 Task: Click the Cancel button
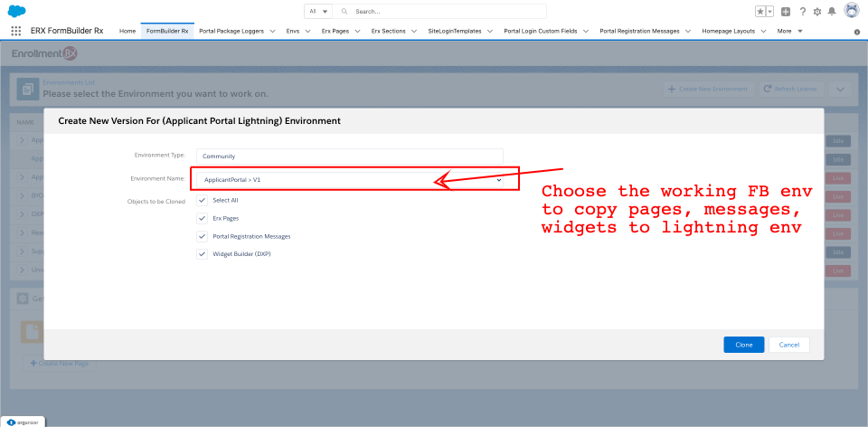point(788,345)
